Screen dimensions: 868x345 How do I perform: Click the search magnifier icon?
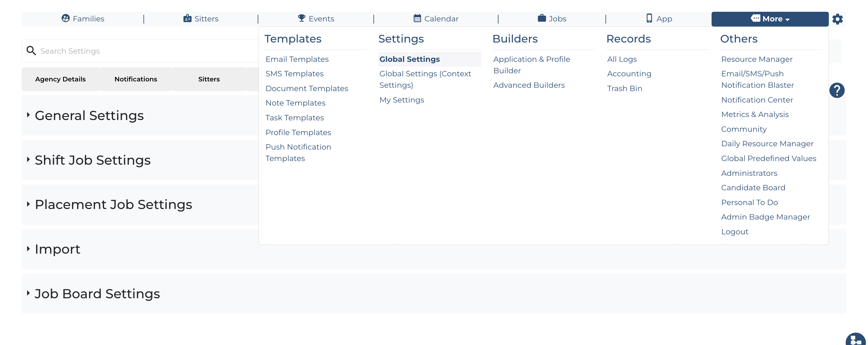pos(31,51)
